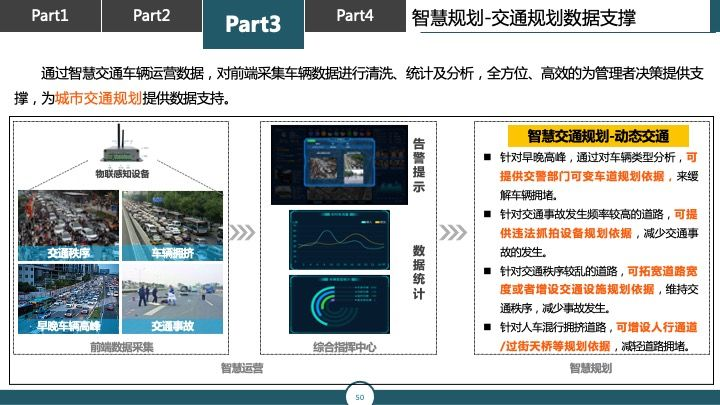This screenshot has width=720, height=405.
Task: Click the 智慧规划 caption
Action: pos(591,368)
